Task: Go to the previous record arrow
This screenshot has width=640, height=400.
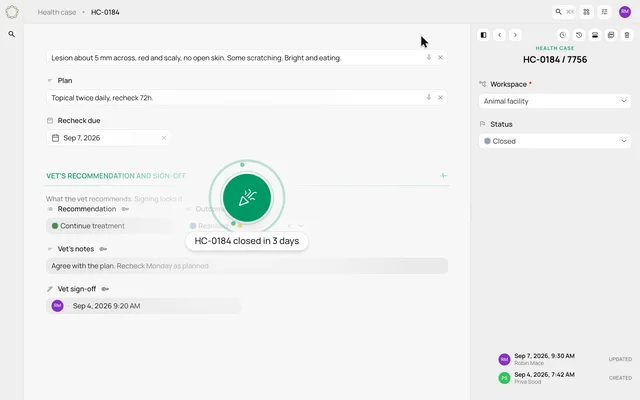Action: (x=500, y=35)
